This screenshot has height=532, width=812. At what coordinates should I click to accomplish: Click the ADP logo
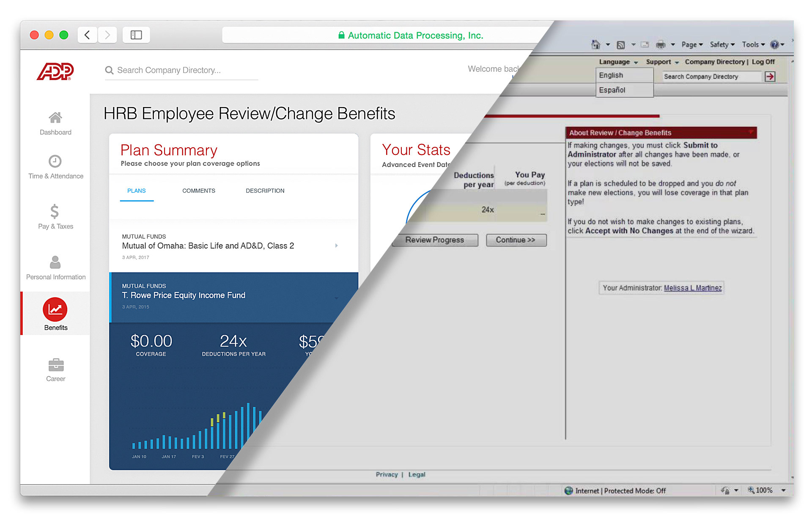tap(55, 71)
